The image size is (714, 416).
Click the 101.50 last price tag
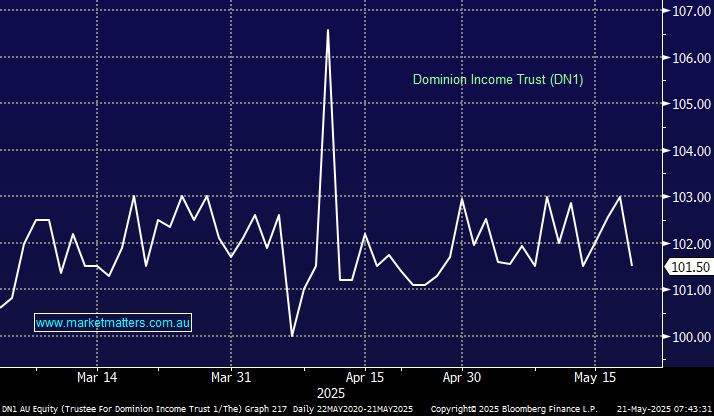pyautogui.click(x=690, y=267)
